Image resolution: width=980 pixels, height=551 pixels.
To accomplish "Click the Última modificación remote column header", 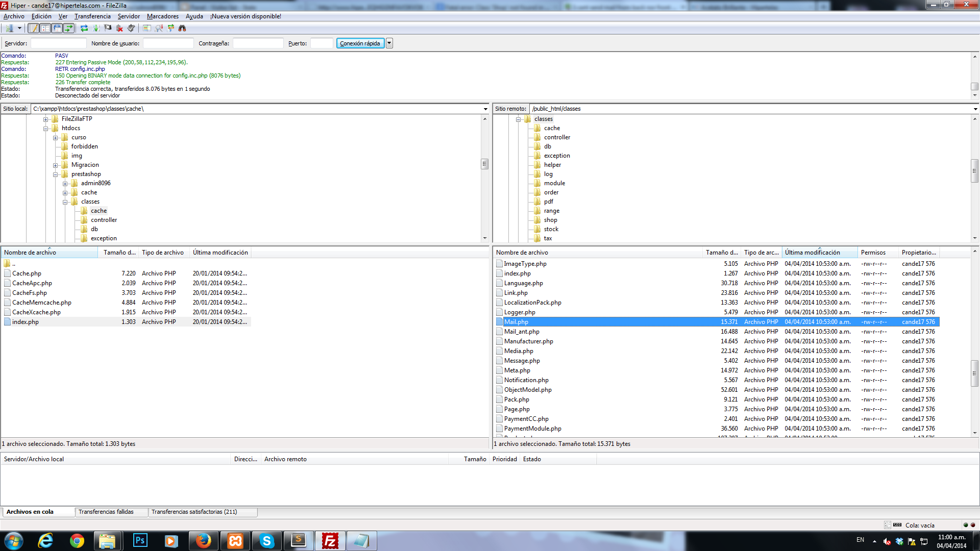I will coord(812,253).
